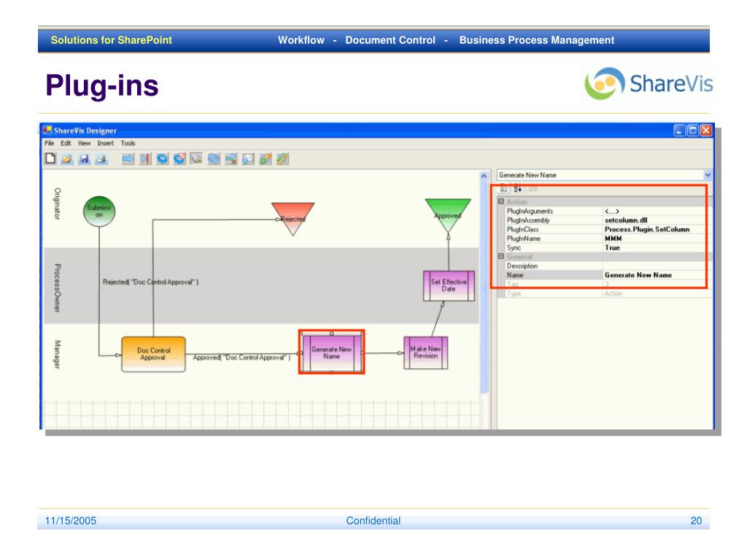Click the canvas scrollbar up arrow

pos(484,176)
